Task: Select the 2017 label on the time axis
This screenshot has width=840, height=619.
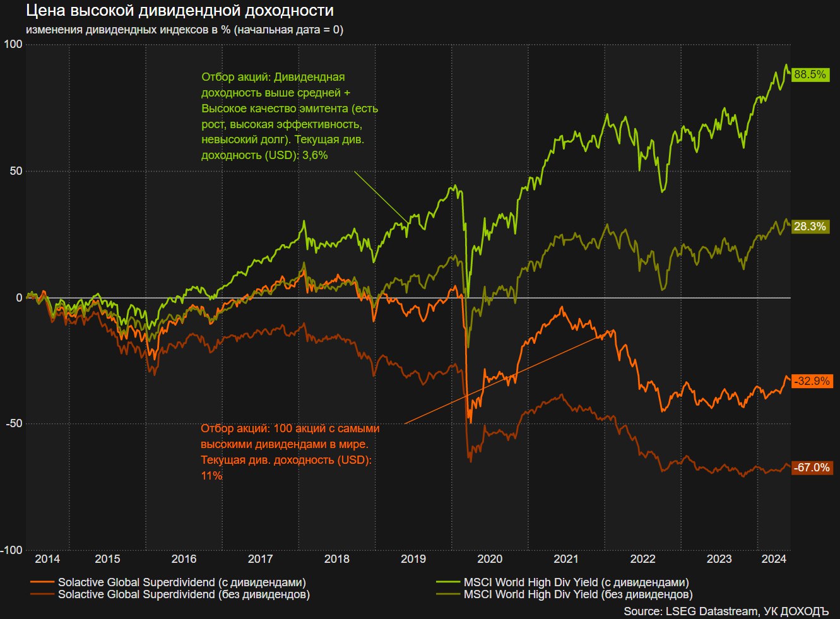Action: [260, 559]
